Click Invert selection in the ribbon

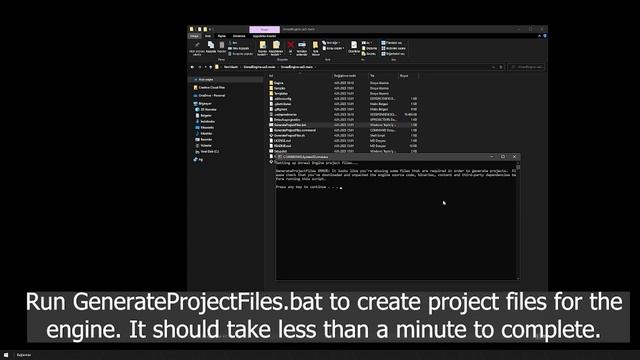click(393, 54)
